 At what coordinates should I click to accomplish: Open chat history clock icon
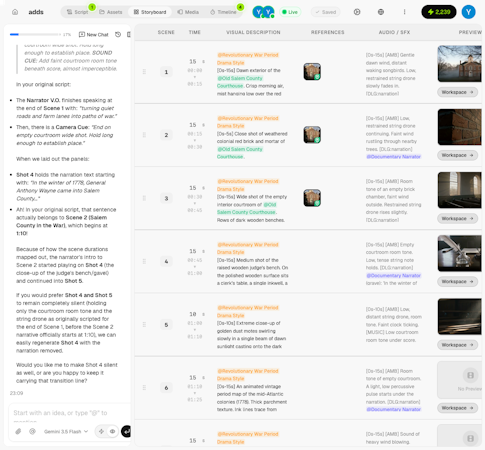(x=118, y=34)
